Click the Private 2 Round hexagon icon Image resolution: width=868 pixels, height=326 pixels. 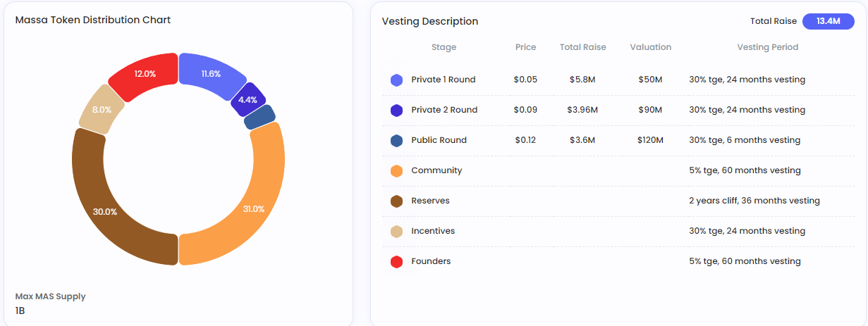[x=397, y=110]
